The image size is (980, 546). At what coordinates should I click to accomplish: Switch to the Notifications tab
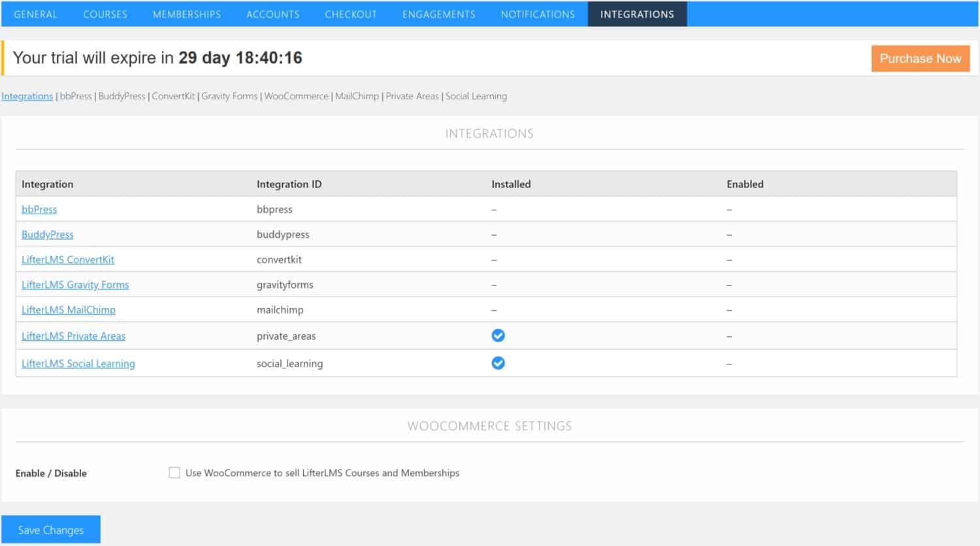coord(538,14)
